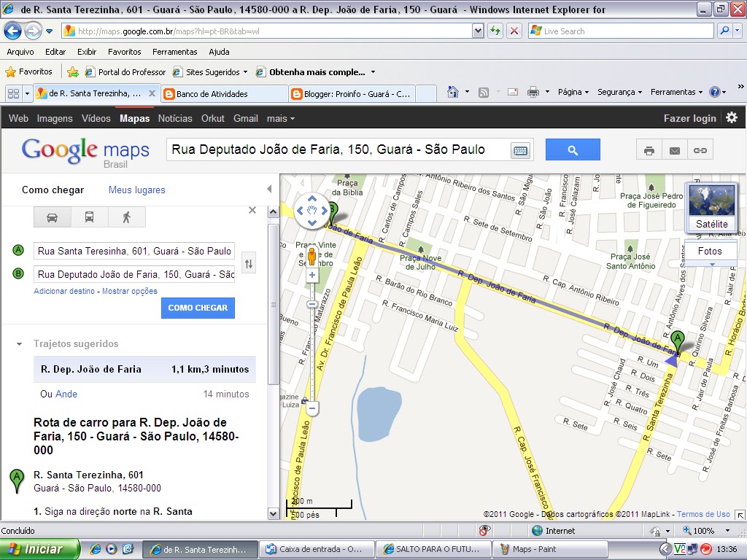This screenshot has width=747, height=560.
Task: Click the origin address field A
Action: (x=134, y=251)
